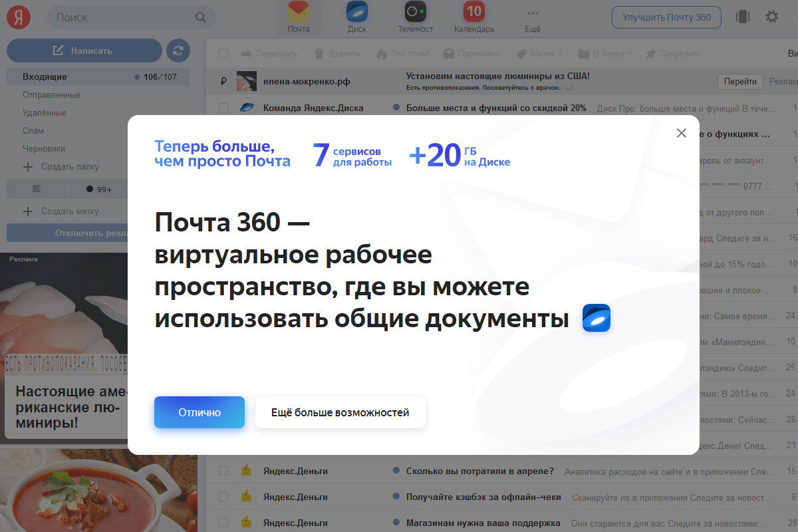The height and width of the screenshot is (532, 798).
Task: Click the Yandex logo icon
Action: tap(19, 17)
